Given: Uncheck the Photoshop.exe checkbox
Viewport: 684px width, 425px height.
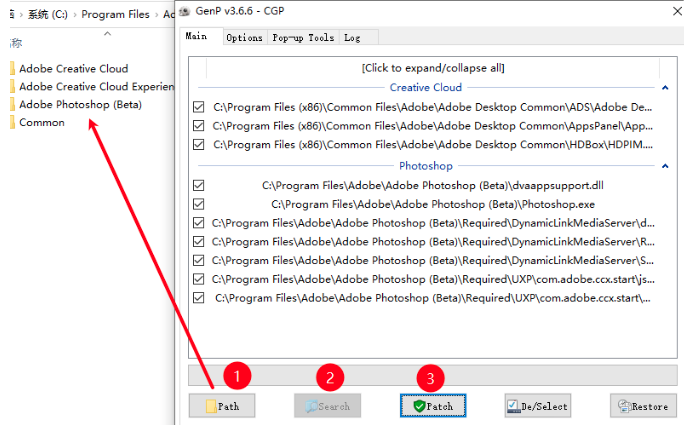Looking at the screenshot, I should 198,204.
